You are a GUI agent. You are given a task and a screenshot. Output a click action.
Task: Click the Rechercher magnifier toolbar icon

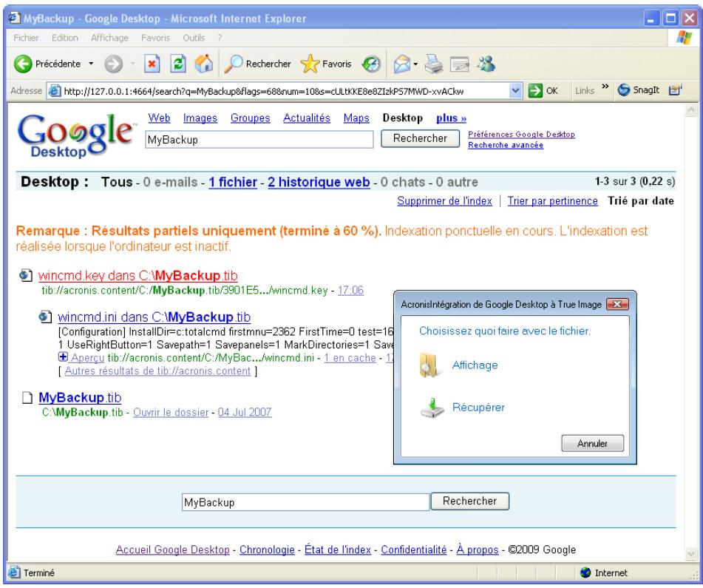233,64
